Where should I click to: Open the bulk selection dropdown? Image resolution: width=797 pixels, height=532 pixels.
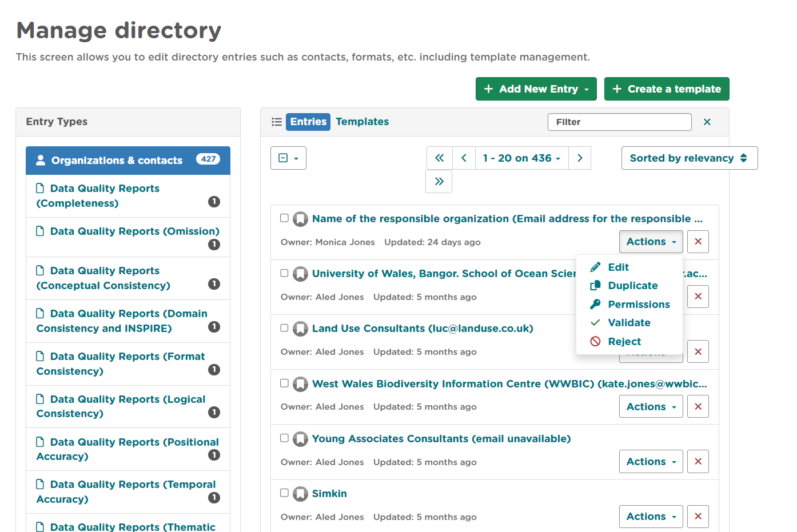tap(288, 158)
